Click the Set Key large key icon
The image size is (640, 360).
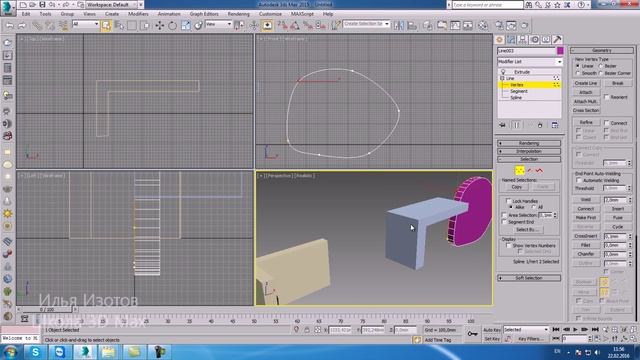click(x=472, y=334)
